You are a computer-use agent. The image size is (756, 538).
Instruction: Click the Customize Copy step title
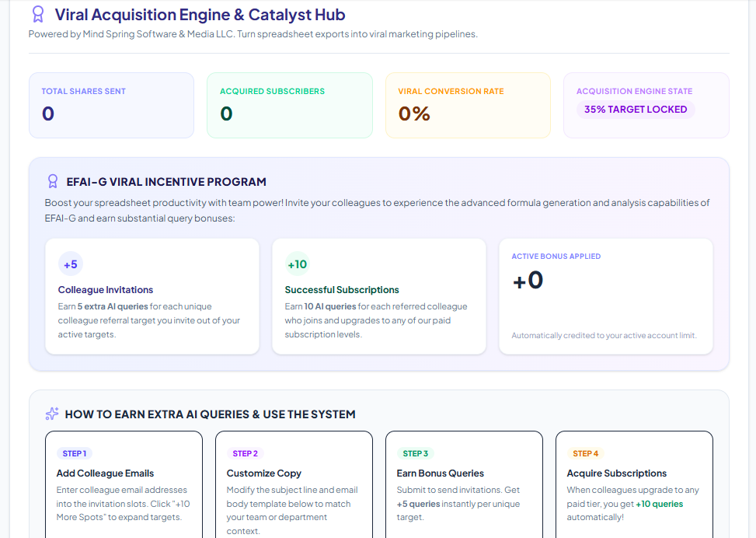click(x=263, y=473)
